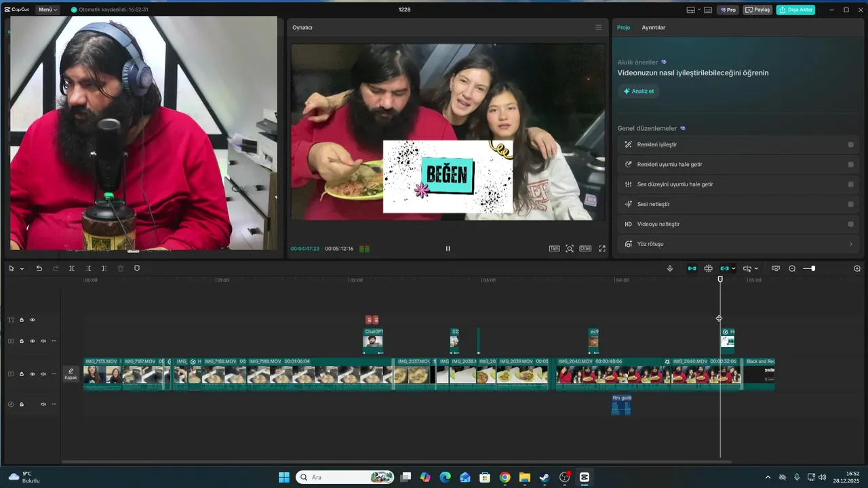The width and height of the screenshot is (868, 488).
Task: Click the zoom-in magnifier on the timeline
Action: (x=857, y=268)
